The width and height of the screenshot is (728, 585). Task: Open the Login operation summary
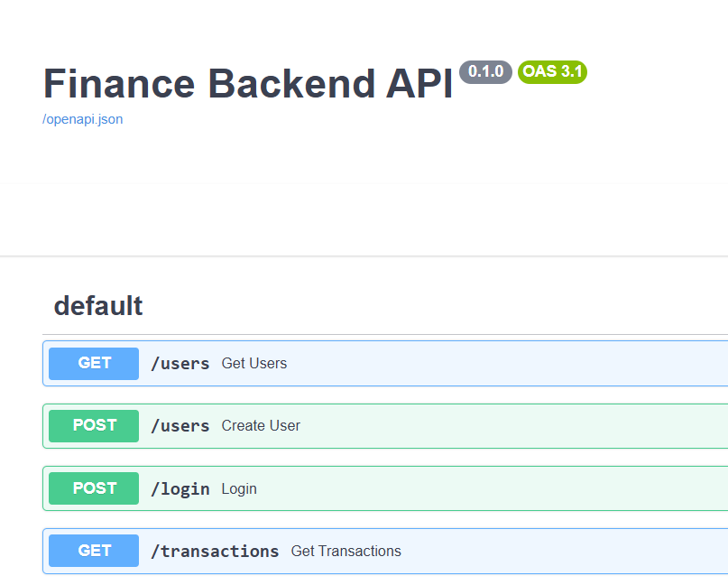pos(239,488)
